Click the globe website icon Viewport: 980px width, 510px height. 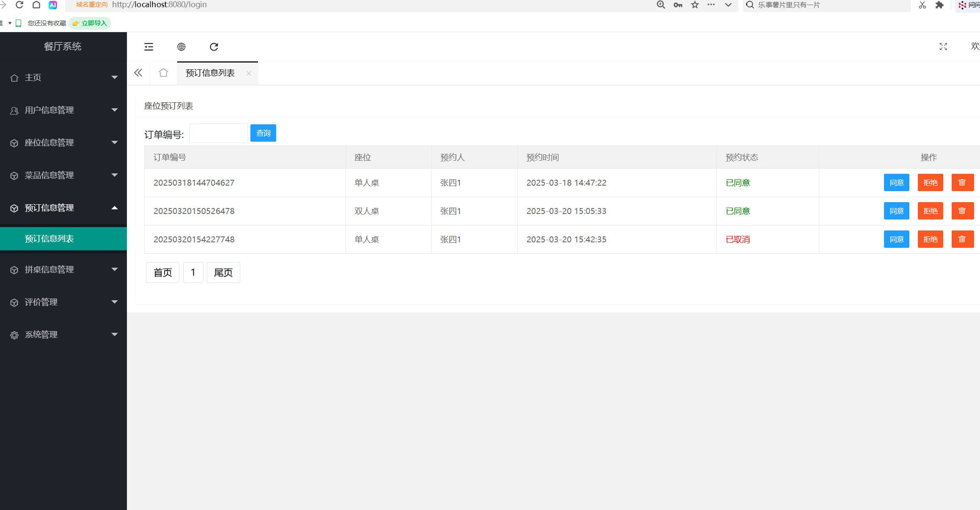pyautogui.click(x=181, y=47)
